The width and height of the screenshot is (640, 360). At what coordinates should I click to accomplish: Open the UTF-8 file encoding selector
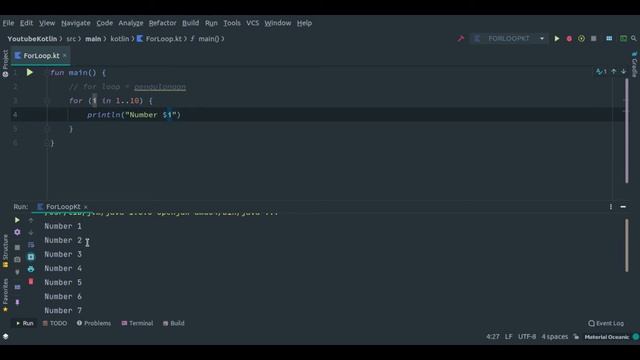point(527,337)
